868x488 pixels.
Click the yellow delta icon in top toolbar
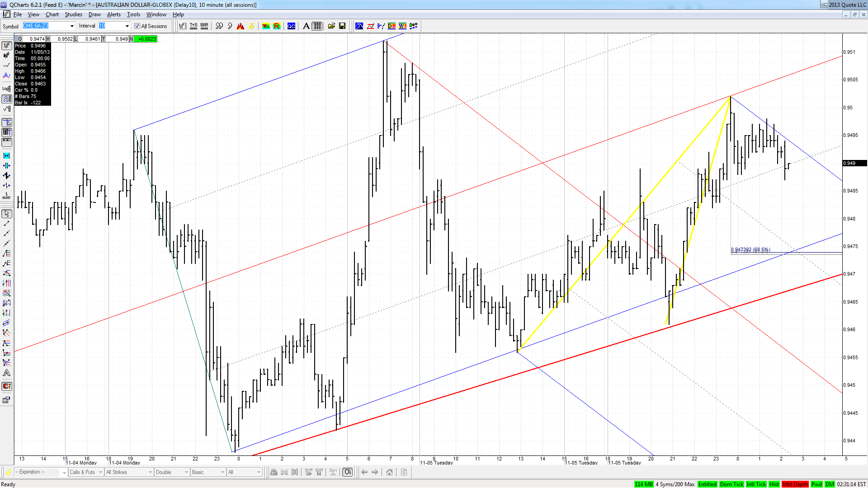[251, 26]
